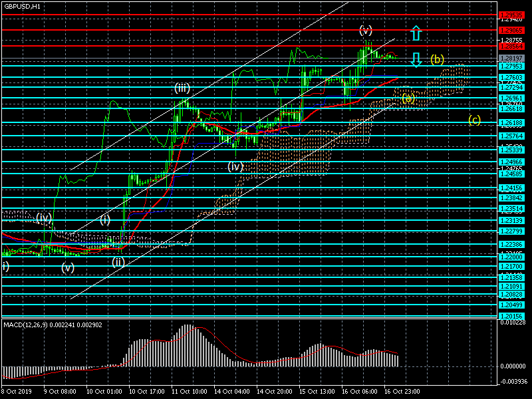Click the 1.22000 price level tag
This screenshot has width=532, height=399.
pyautogui.click(x=511, y=257)
